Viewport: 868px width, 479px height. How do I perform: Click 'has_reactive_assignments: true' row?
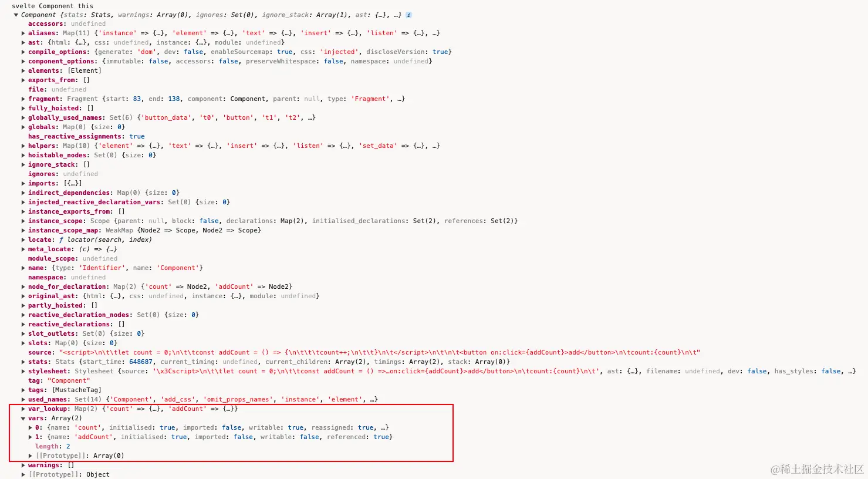pyautogui.click(x=86, y=137)
